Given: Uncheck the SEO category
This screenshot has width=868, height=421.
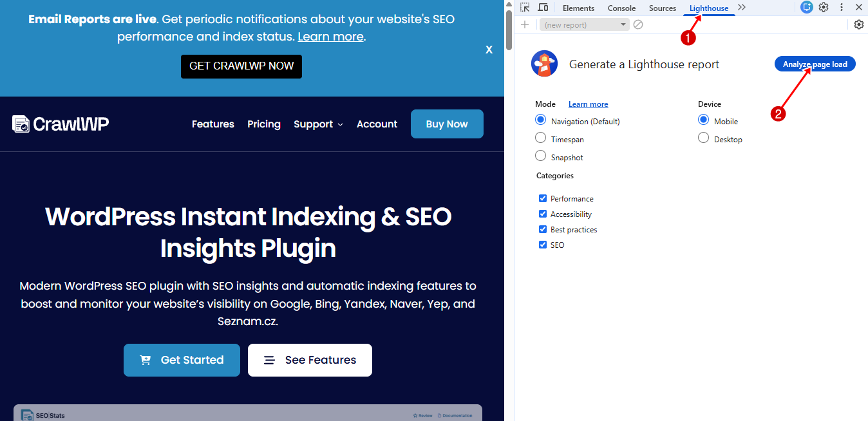Looking at the screenshot, I should (x=543, y=245).
